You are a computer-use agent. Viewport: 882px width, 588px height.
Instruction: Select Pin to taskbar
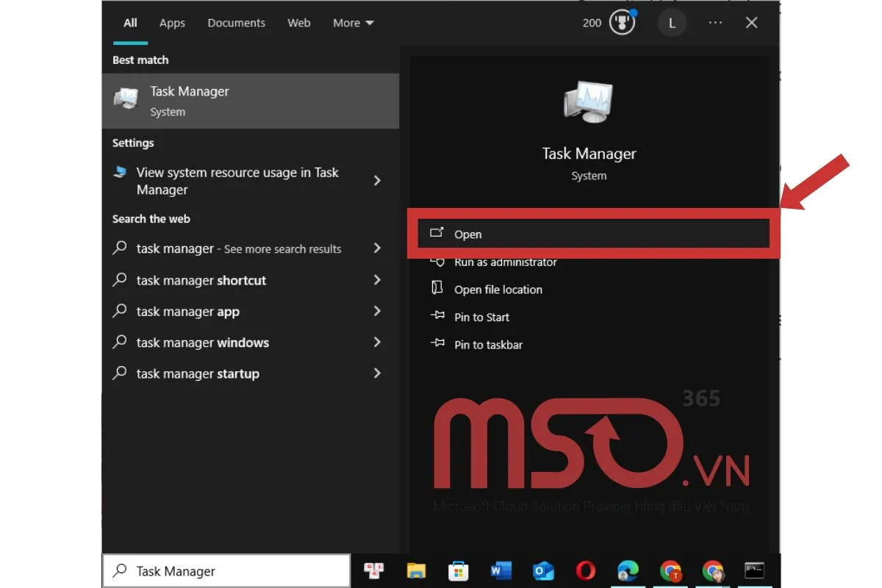tap(487, 344)
